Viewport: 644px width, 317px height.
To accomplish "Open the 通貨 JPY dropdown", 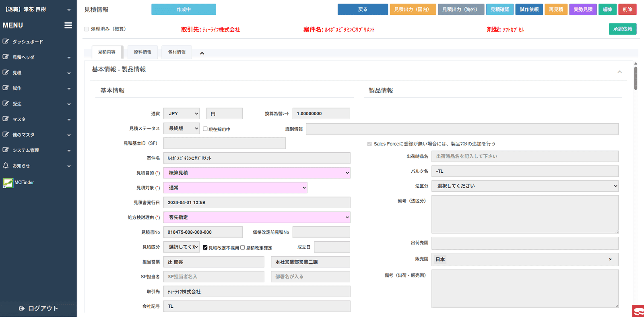I will [181, 114].
